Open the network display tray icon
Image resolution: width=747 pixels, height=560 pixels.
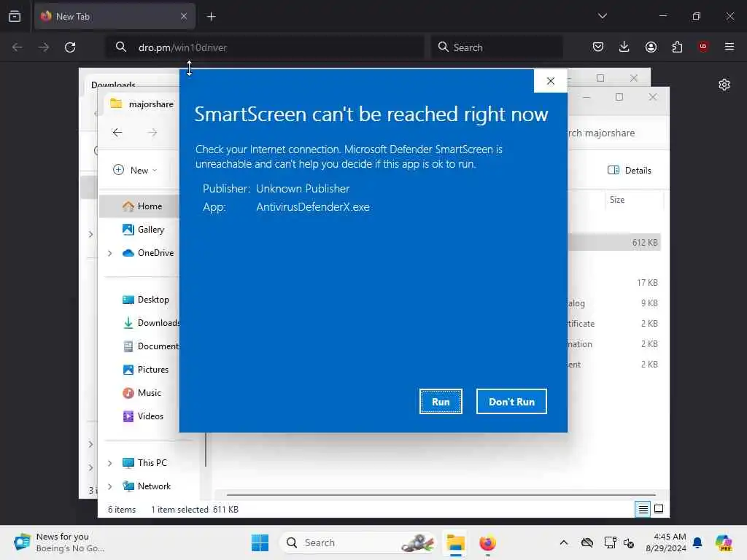(611, 542)
